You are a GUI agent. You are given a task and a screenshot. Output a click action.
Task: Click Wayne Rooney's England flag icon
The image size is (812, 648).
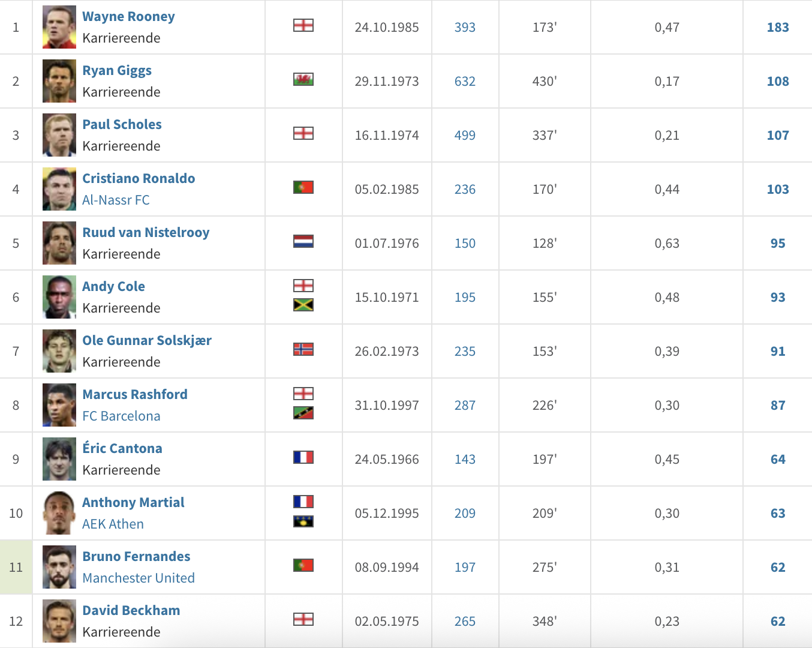pos(303,25)
